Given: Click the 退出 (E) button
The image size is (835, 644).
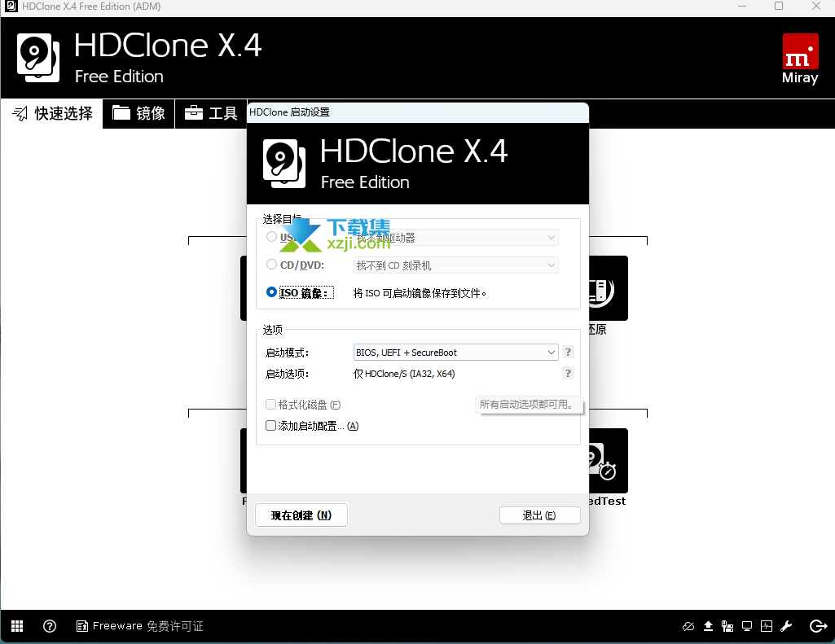Looking at the screenshot, I should [x=539, y=515].
